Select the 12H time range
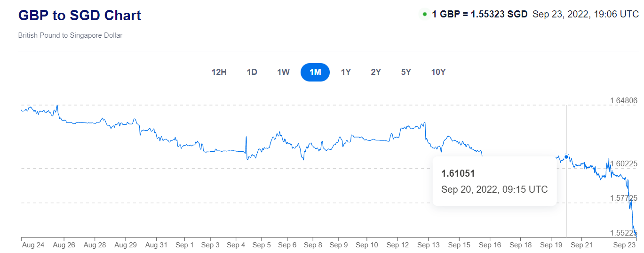 [x=219, y=72]
